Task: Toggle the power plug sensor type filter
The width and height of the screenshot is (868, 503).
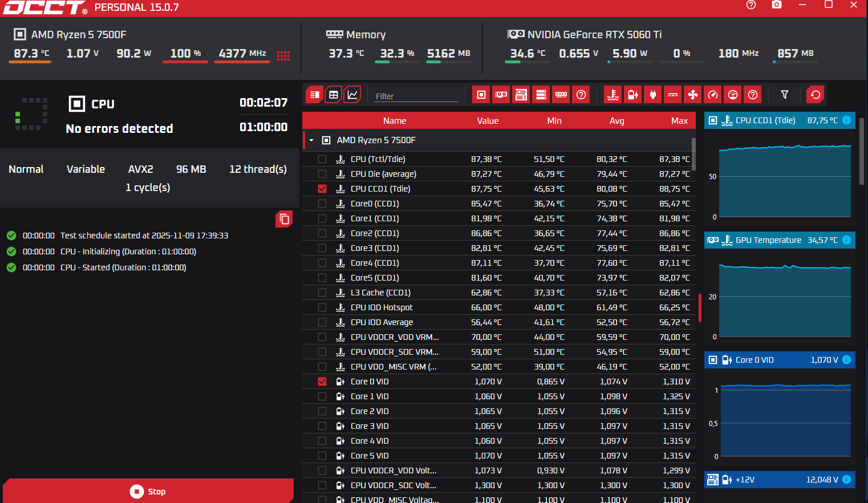Action: coord(653,95)
